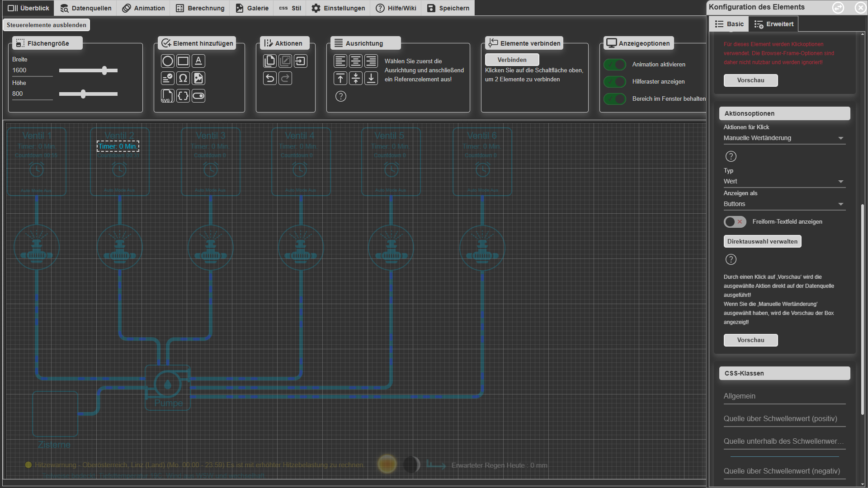Open the 'Typ' dropdown showing Wert

(x=784, y=182)
